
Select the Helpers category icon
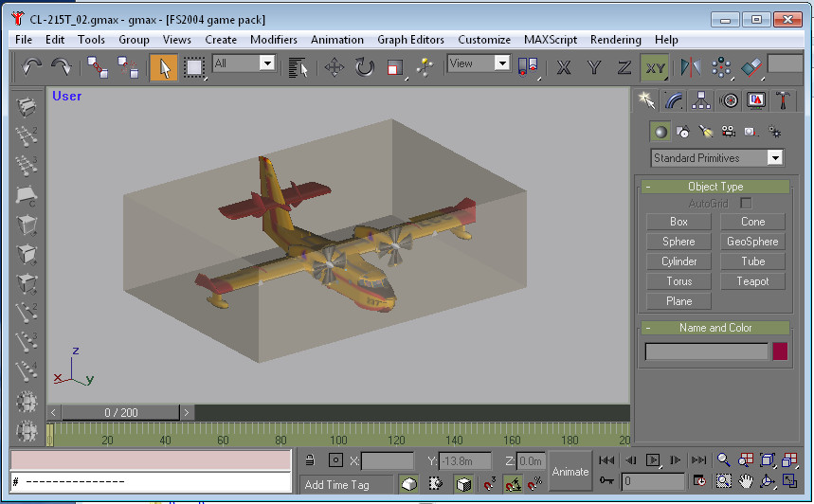[751, 132]
